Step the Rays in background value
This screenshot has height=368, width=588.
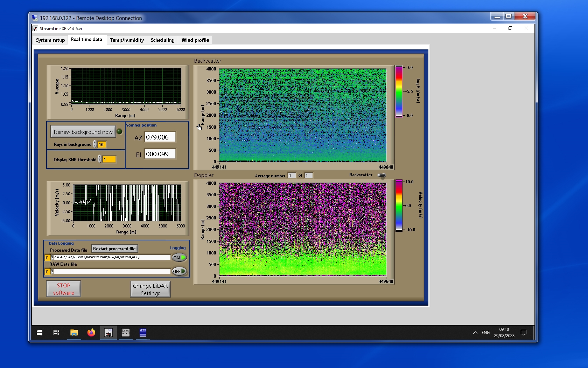tap(95, 144)
